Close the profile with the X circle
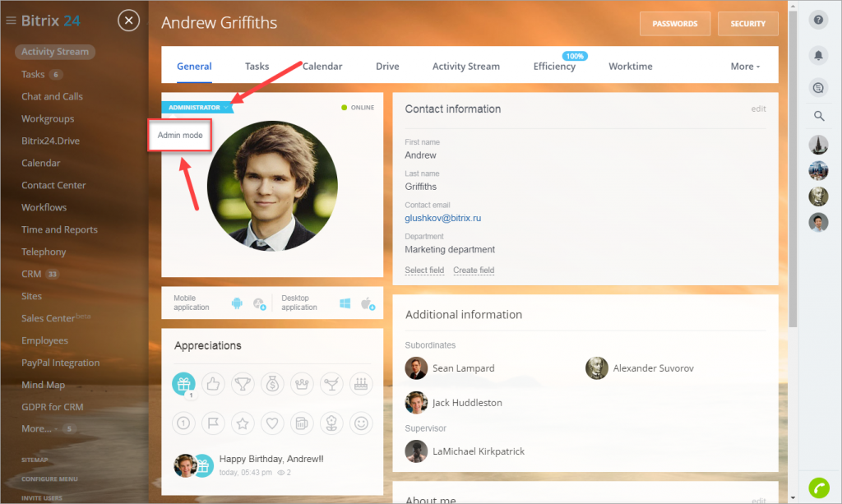842x504 pixels. tap(128, 21)
